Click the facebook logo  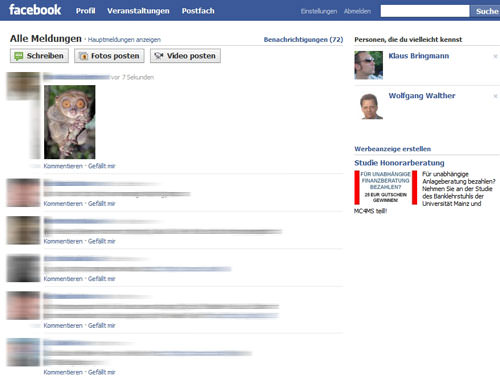35,10
